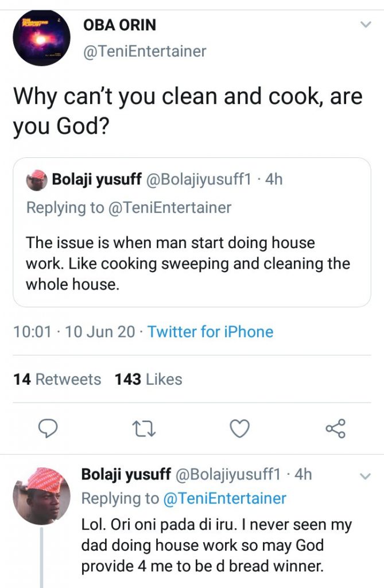Open the @TeniEntertainer handle under OBA ORIN
This screenshot has width=384, height=588.
click(145, 52)
